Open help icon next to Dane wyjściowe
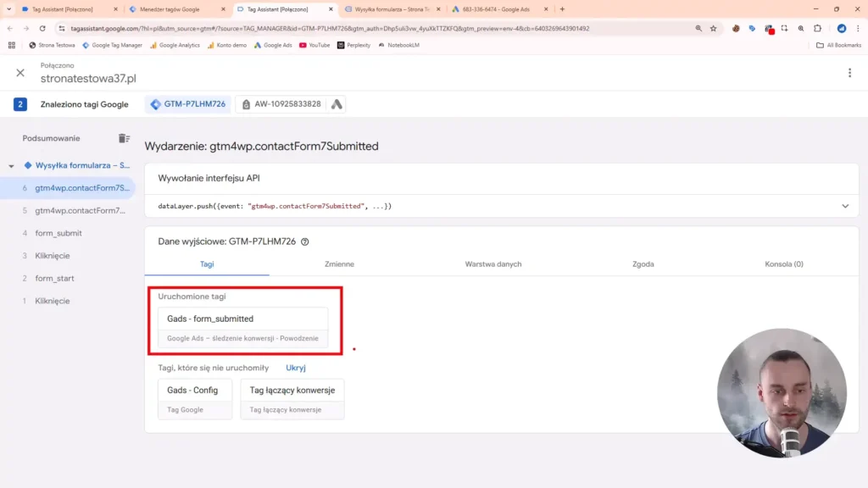This screenshot has height=488, width=868. (305, 241)
